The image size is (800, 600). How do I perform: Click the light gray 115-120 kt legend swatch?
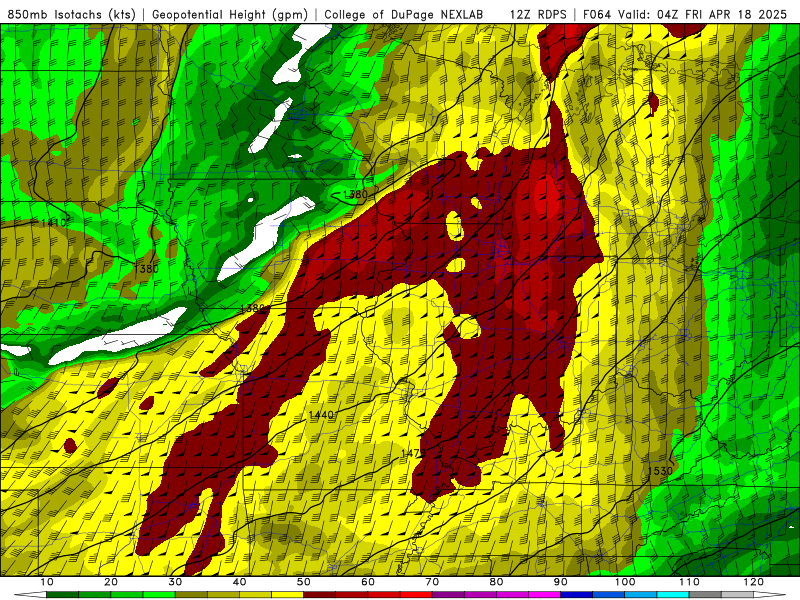[737, 595]
